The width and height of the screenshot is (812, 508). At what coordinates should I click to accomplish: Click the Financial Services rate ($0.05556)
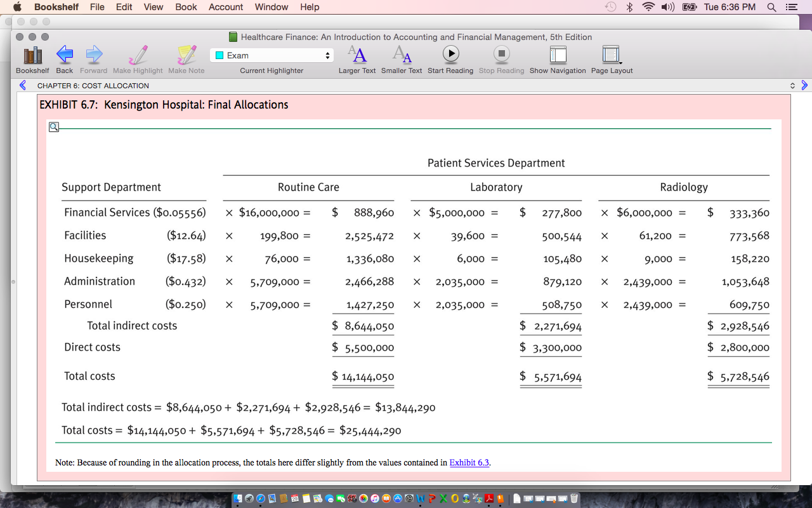(180, 213)
